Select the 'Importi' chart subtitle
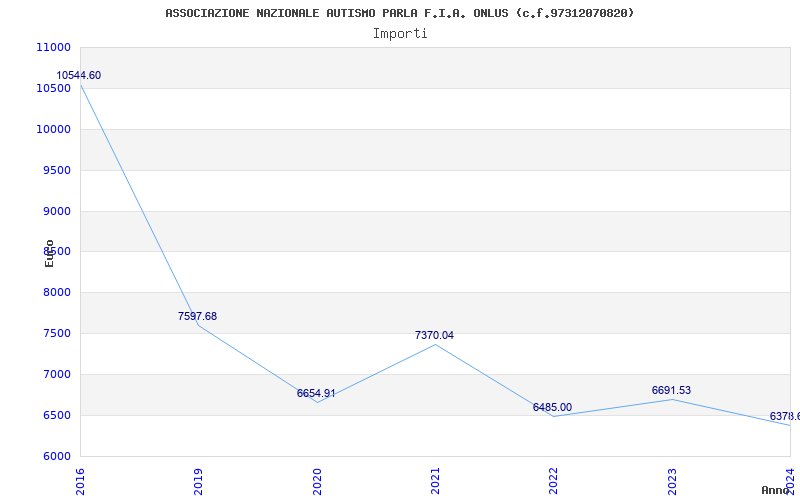The height and width of the screenshot is (500, 800). point(400,34)
